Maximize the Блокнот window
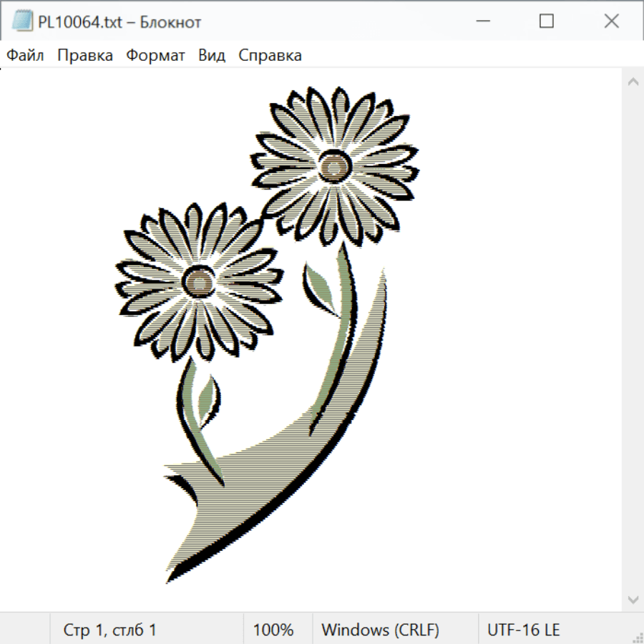The image size is (644, 644). coord(547,21)
